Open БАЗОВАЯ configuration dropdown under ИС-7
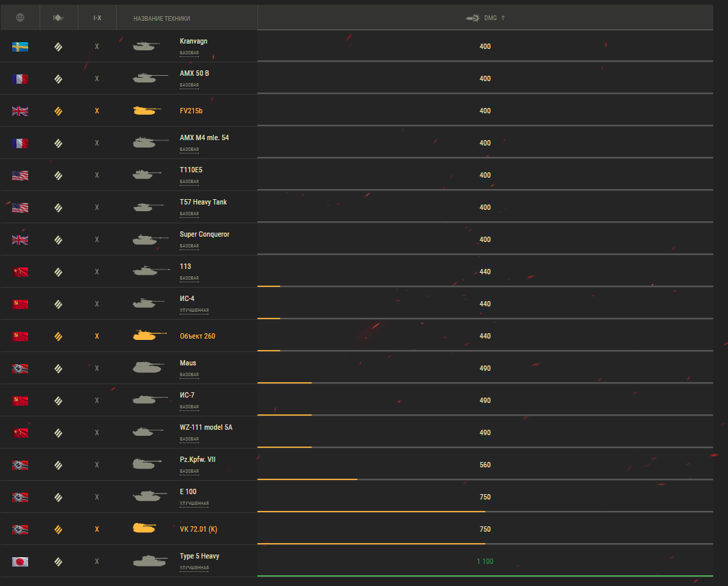This screenshot has width=728, height=586. [x=190, y=407]
